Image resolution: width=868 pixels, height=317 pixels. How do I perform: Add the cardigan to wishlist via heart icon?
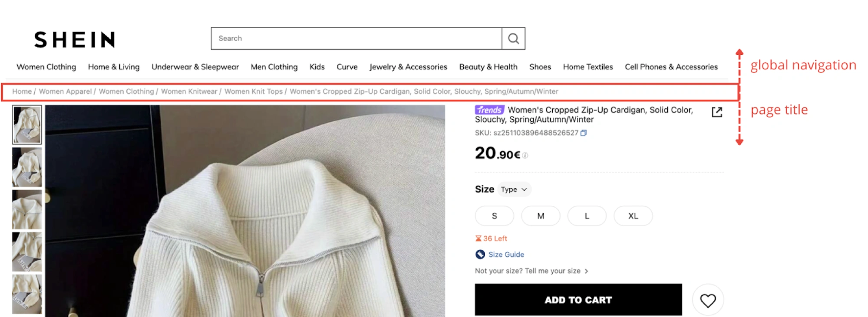[x=709, y=300]
